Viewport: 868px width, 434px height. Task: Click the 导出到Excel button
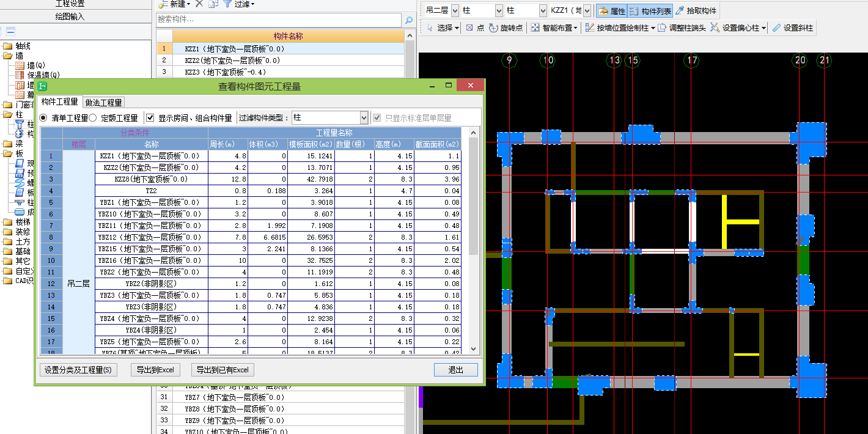point(155,370)
